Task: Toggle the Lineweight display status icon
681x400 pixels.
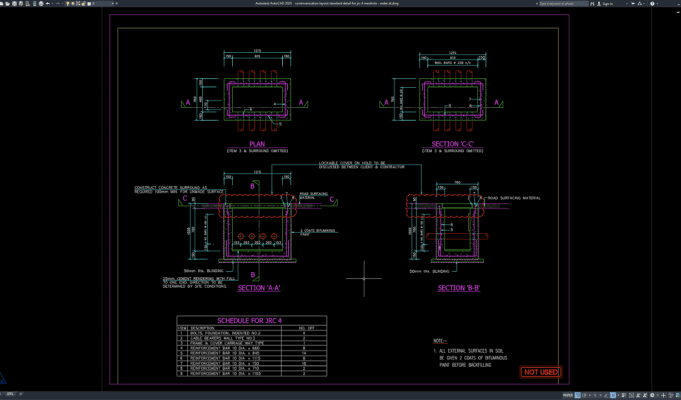Action: (624, 395)
